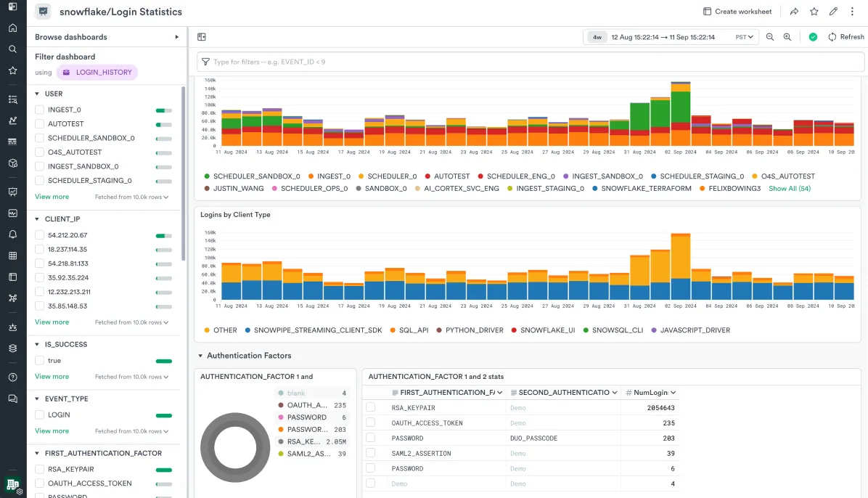Open the datasets grid icon in sidebar
The image size is (868, 498).
coord(13,256)
